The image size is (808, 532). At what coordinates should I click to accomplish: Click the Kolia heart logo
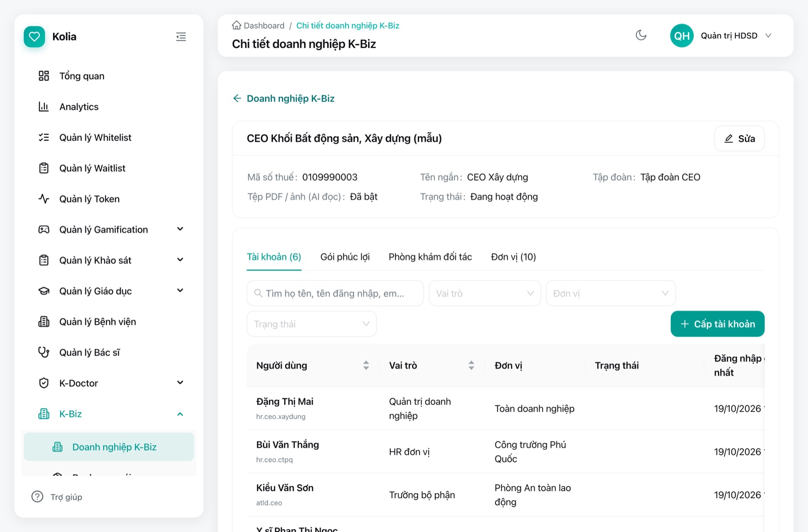(34, 37)
